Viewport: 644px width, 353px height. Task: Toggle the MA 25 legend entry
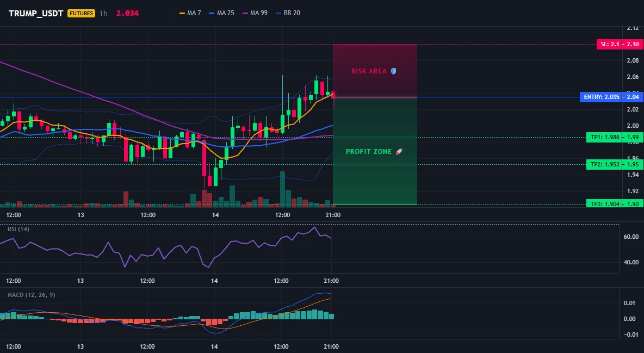tap(222, 13)
